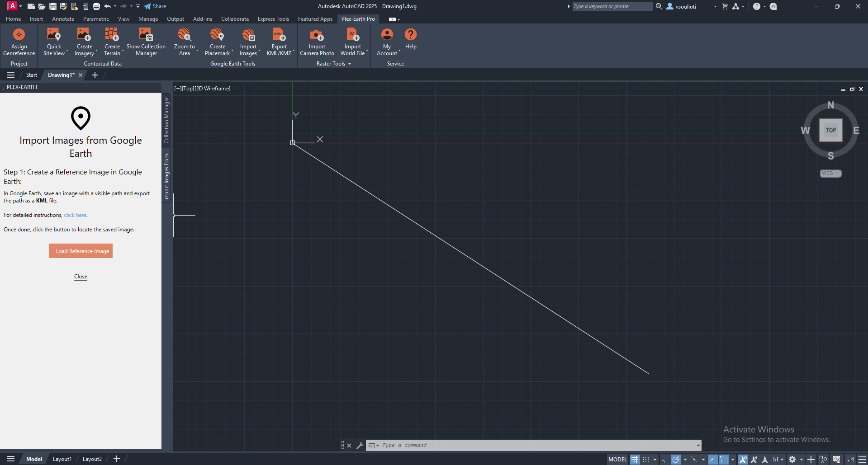Toggle the drawing grid display
This screenshot has width=868, height=465.
[x=635, y=460]
